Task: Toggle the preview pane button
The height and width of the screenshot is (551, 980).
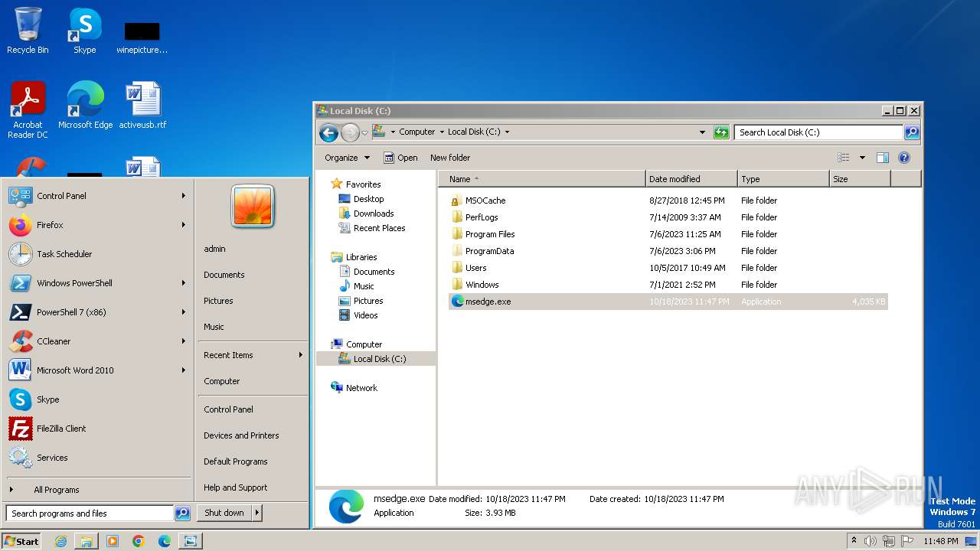Action: [882, 158]
